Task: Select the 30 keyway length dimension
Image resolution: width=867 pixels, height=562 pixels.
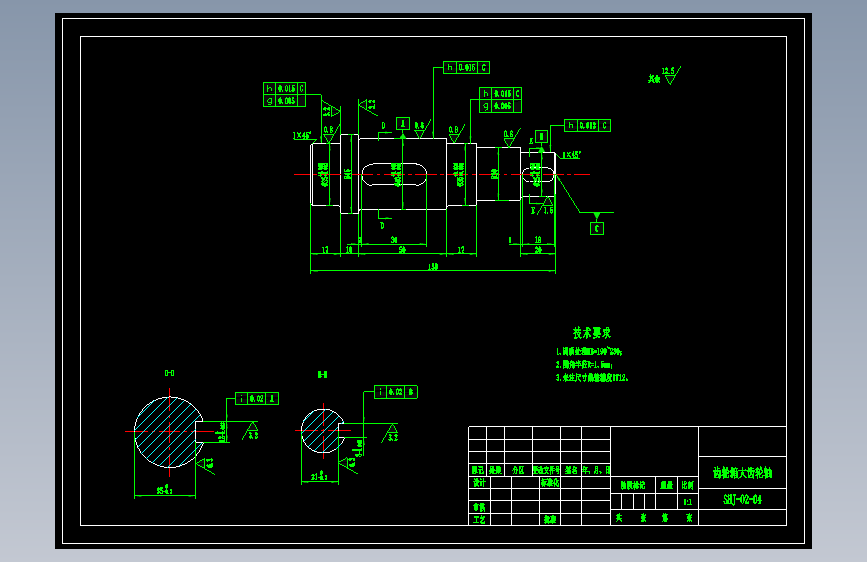Action: 394,240
